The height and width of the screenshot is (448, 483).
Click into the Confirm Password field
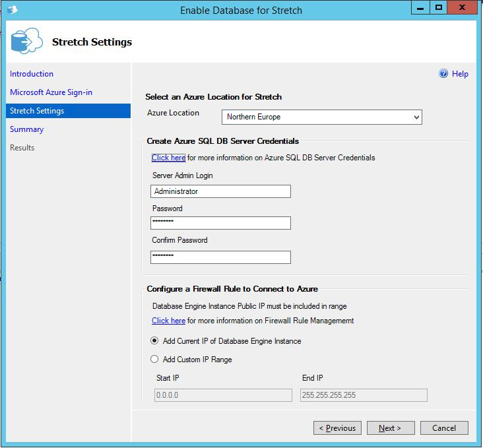pos(220,257)
